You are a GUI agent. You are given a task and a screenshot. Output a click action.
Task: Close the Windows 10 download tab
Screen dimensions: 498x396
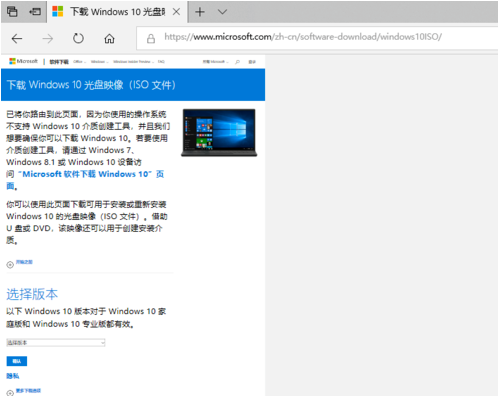pos(176,12)
